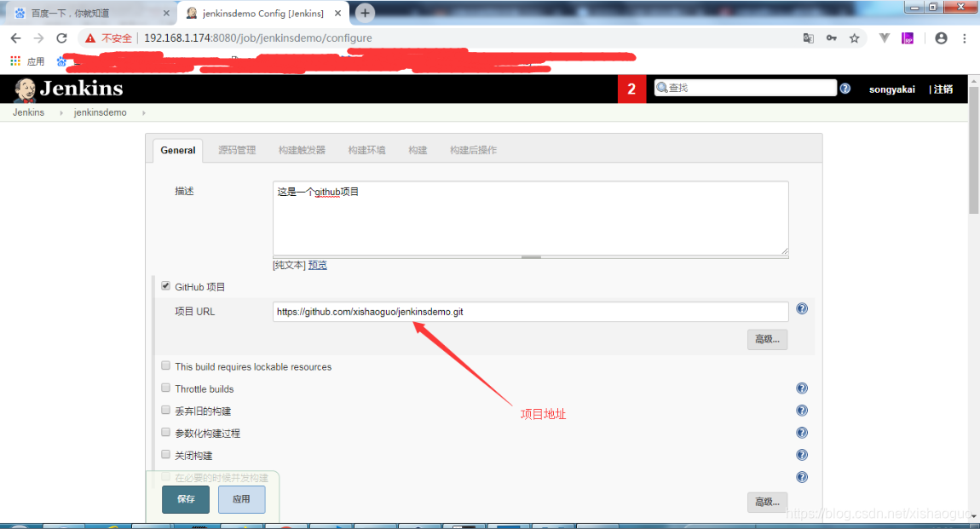980x529 pixels.
Task: Expand the bottom 高级 options button
Action: click(768, 502)
